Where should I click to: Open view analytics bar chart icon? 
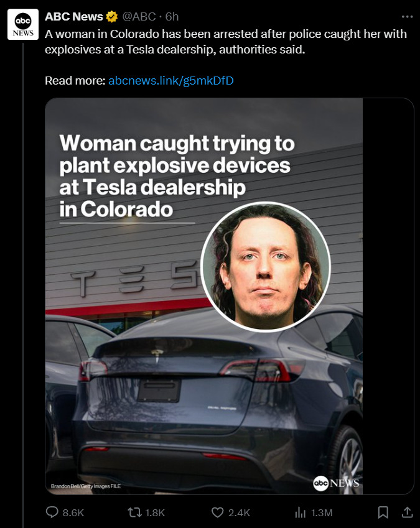(x=300, y=512)
